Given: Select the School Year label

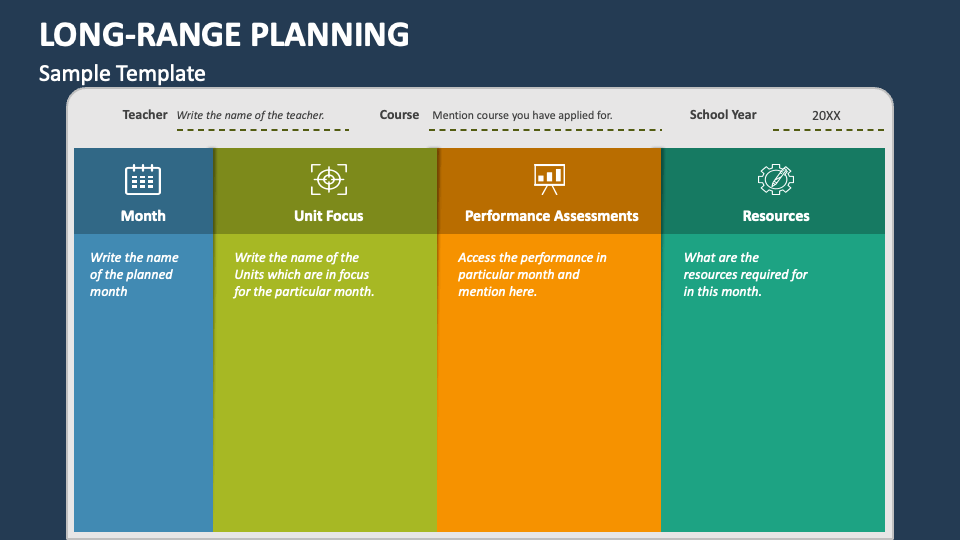Looking at the screenshot, I should pos(722,115).
